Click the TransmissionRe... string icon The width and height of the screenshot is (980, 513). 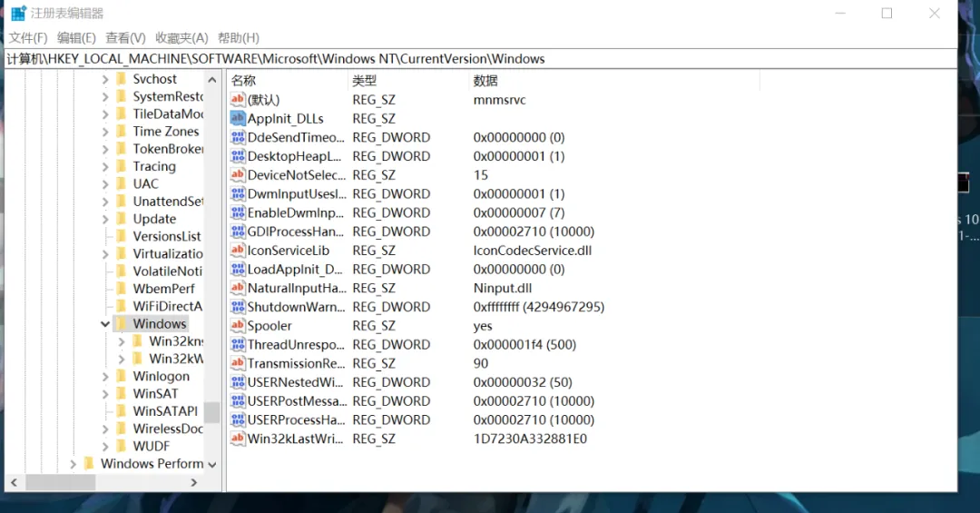pyautogui.click(x=238, y=363)
